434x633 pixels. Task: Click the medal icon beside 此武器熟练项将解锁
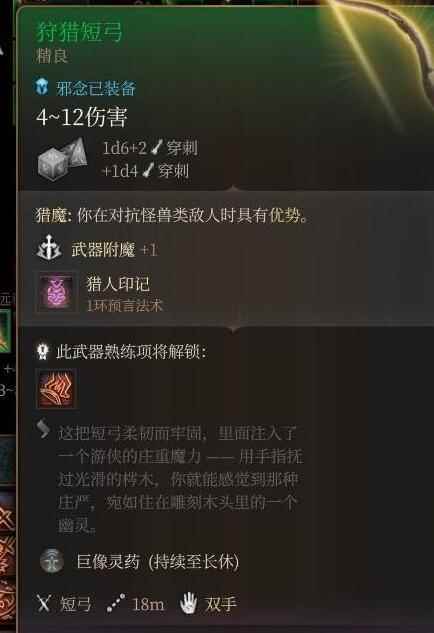[x=43, y=351]
